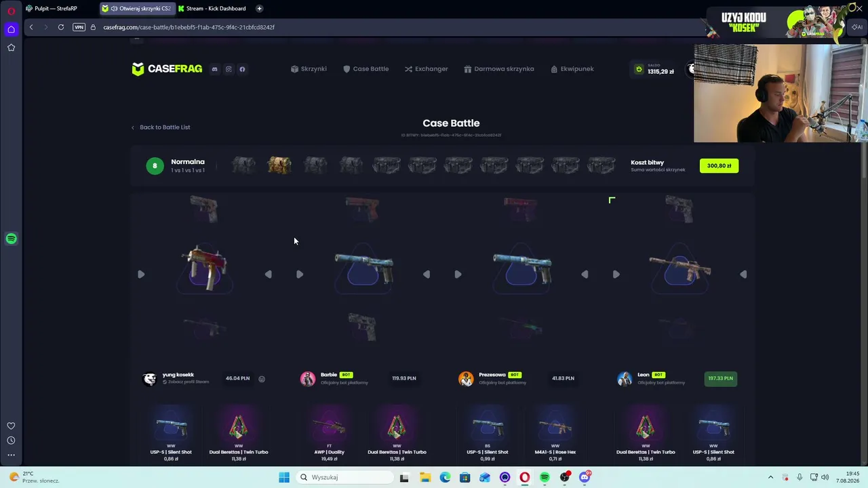Open the sidebar heart pinboards icon
This screenshot has width=868, height=488.
pos(11,426)
